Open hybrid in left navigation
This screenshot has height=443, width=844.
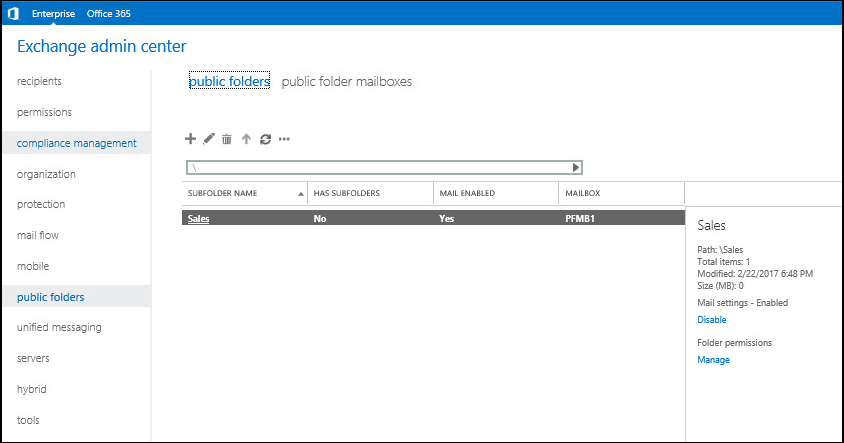point(31,389)
